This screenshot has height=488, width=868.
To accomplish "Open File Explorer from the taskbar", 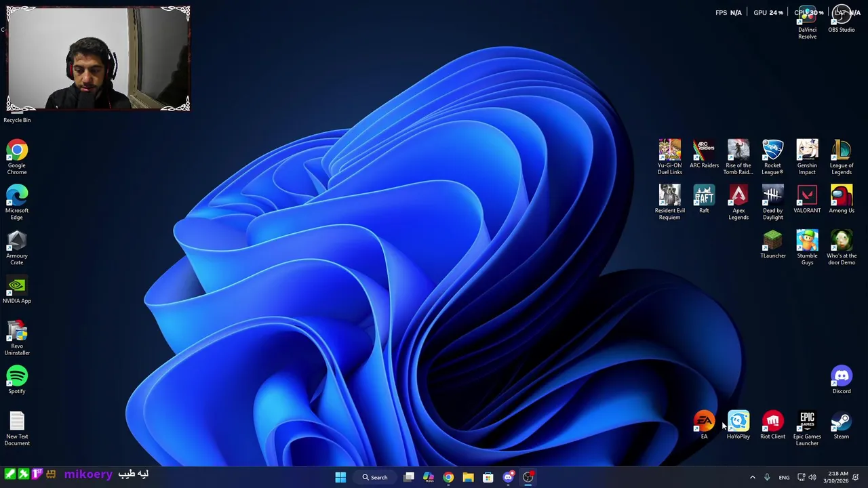I will (468, 477).
